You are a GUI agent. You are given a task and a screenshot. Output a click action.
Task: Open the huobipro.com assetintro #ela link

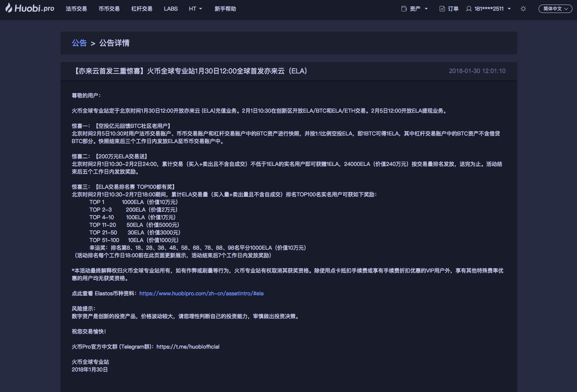(x=201, y=293)
